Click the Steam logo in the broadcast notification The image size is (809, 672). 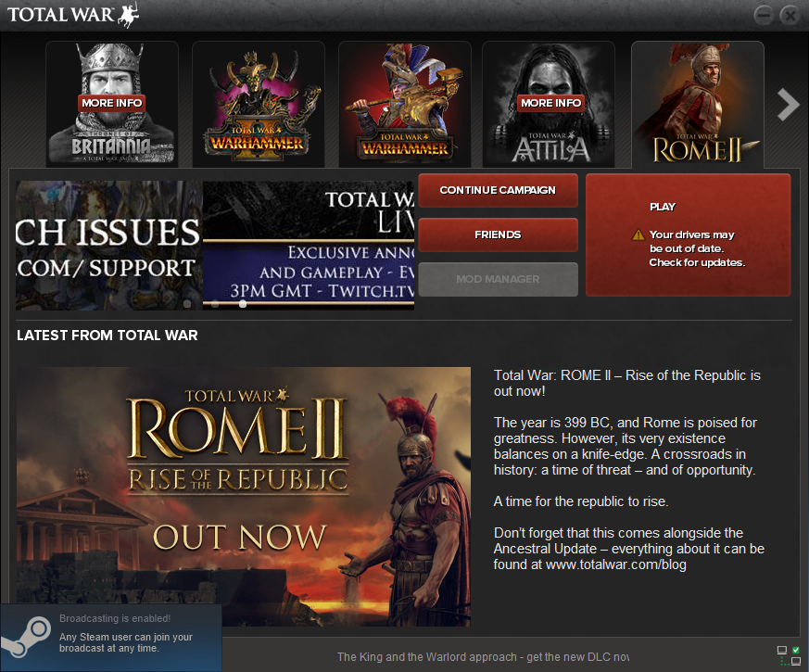pyautogui.click(x=26, y=638)
